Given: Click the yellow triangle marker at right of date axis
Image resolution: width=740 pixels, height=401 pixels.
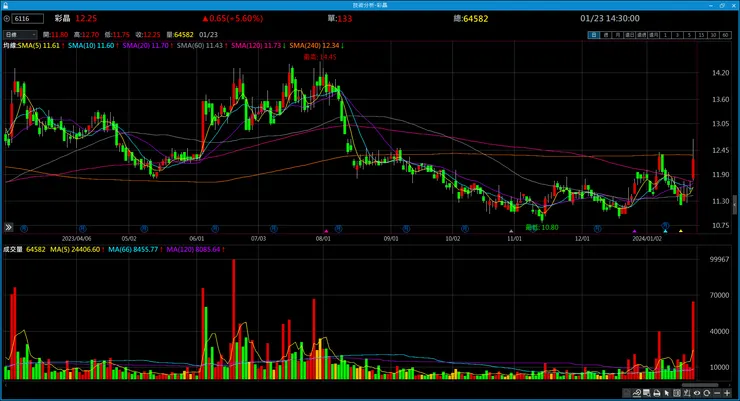Looking at the screenshot, I should (681, 231).
